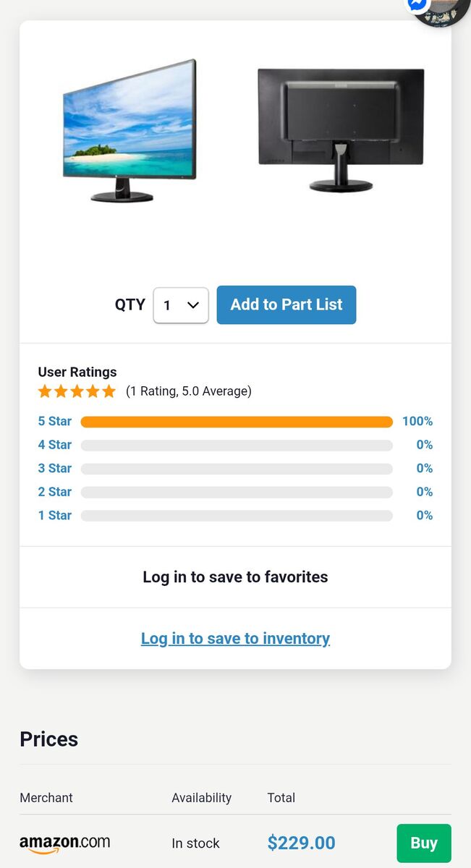The image size is (471, 868).
Task: Click the empty 1 Star rating bar
Action: point(237,516)
